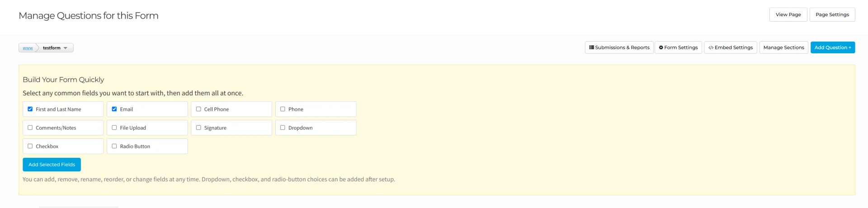This screenshot has height=208, width=868.
Task: Enable the Signature field checkbox
Action: pos(198,128)
